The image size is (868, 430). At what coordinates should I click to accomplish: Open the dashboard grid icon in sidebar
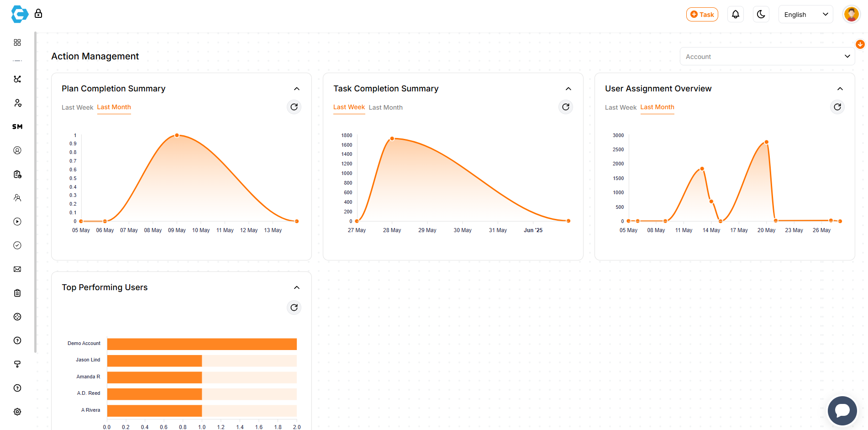[17, 42]
